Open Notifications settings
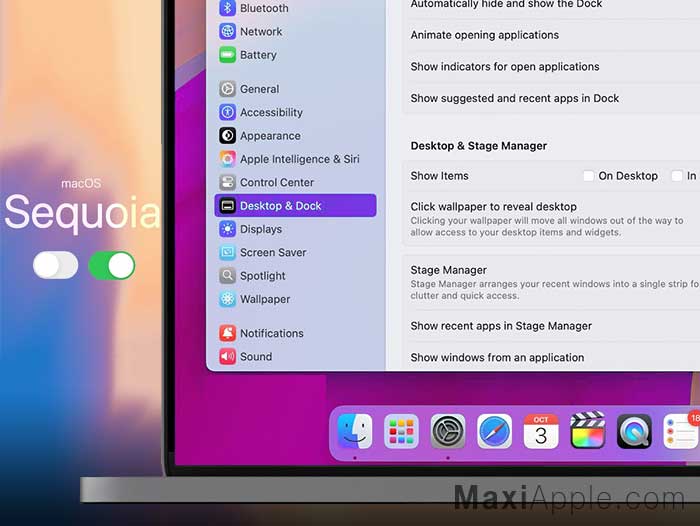Image resolution: width=700 pixels, height=526 pixels. point(296,333)
